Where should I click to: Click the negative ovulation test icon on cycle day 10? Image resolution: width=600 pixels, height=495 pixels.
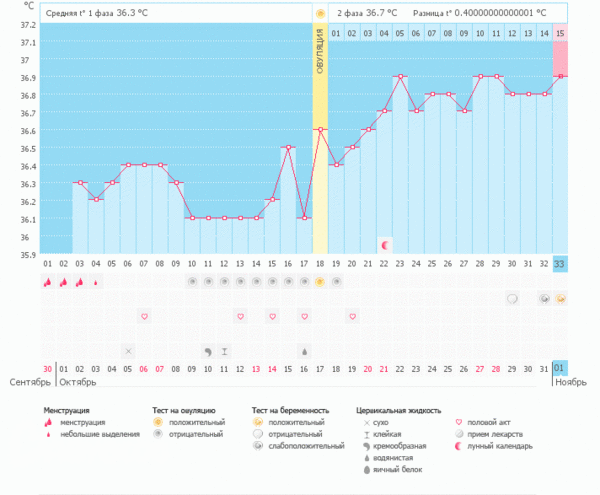tap(192, 282)
